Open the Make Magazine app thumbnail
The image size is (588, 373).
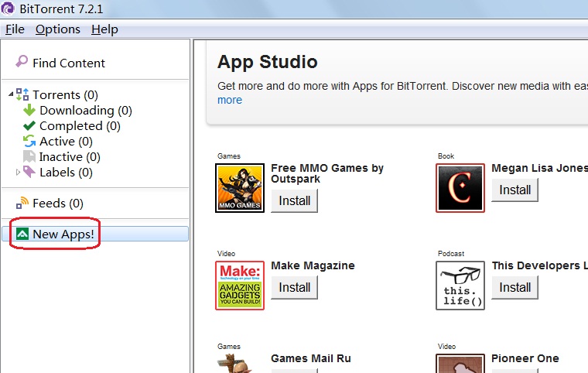(239, 286)
